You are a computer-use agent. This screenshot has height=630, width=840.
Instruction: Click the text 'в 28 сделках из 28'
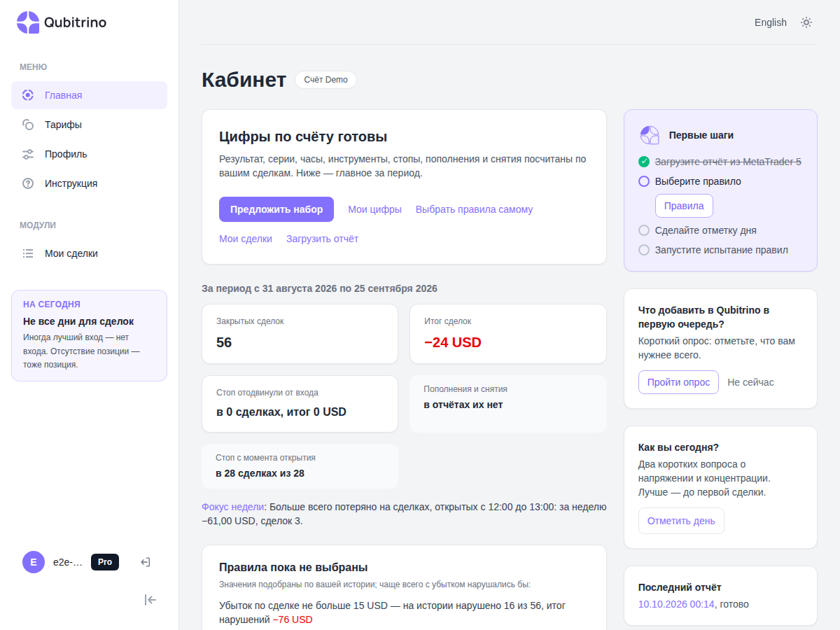coord(260,473)
